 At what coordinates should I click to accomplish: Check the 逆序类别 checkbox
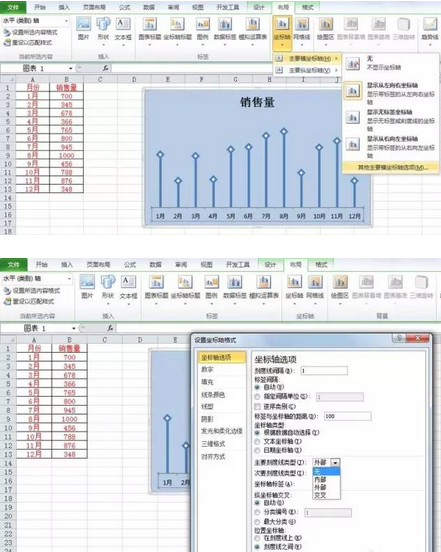pos(258,407)
